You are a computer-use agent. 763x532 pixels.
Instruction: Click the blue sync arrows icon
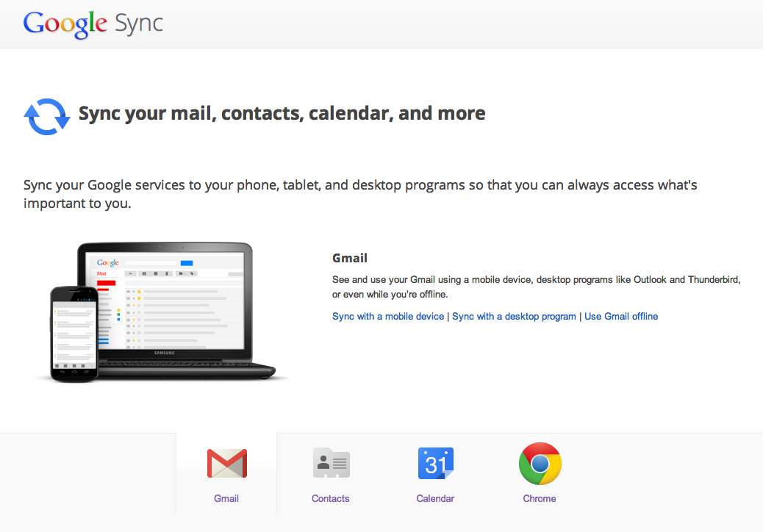(47, 117)
